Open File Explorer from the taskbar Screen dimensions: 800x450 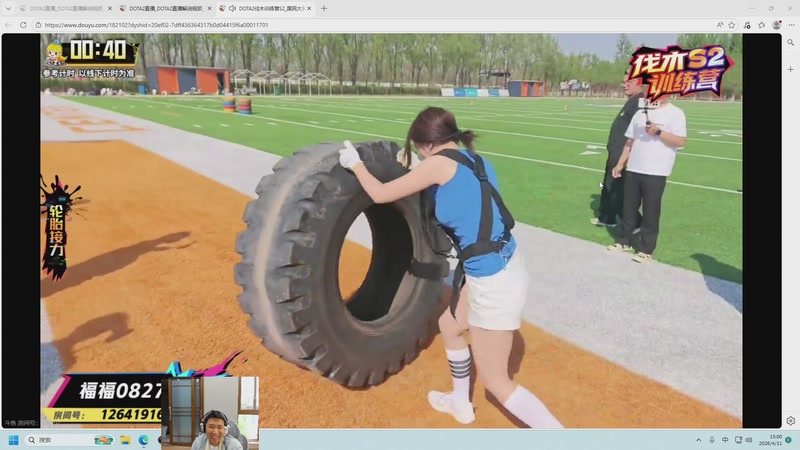[x=126, y=440]
